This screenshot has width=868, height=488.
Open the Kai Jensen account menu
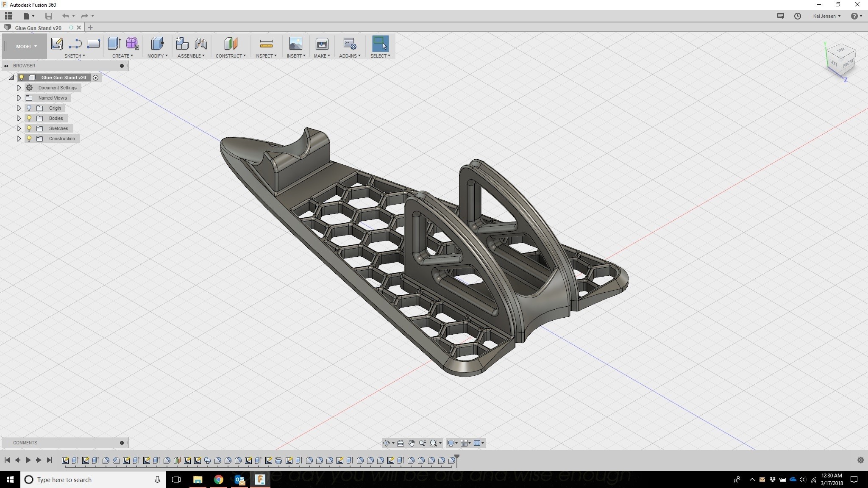826,16
